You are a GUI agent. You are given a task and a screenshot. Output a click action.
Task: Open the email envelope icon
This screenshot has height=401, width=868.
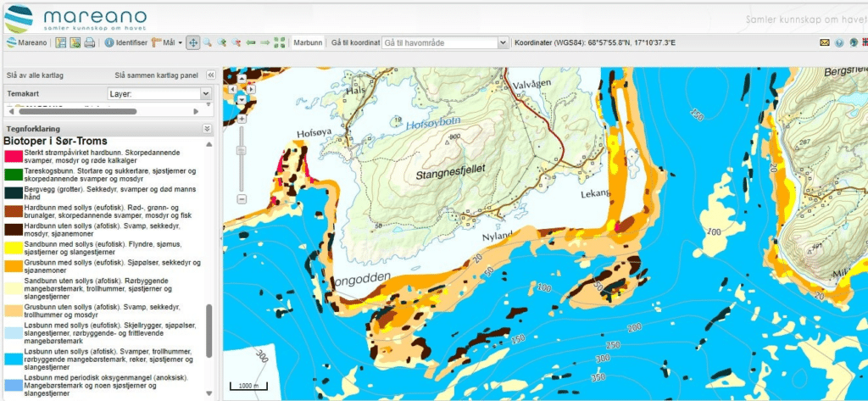824,42
